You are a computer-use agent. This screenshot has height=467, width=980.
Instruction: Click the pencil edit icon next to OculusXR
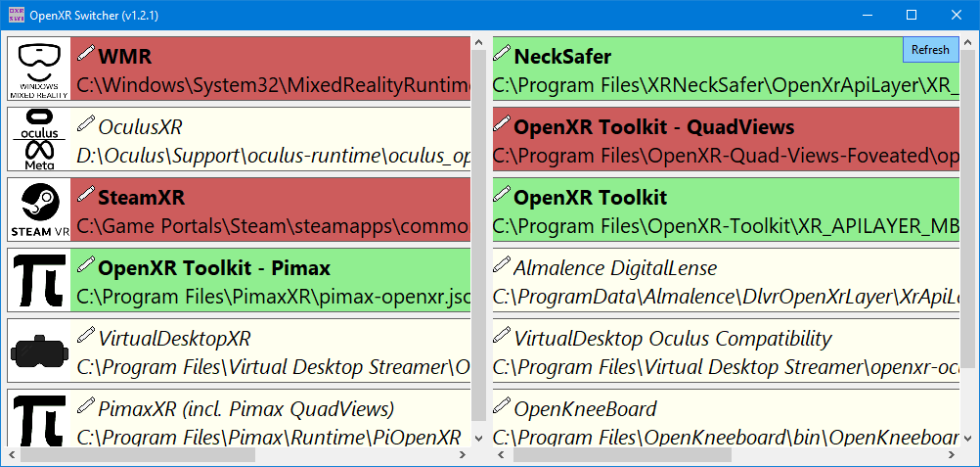85,123
